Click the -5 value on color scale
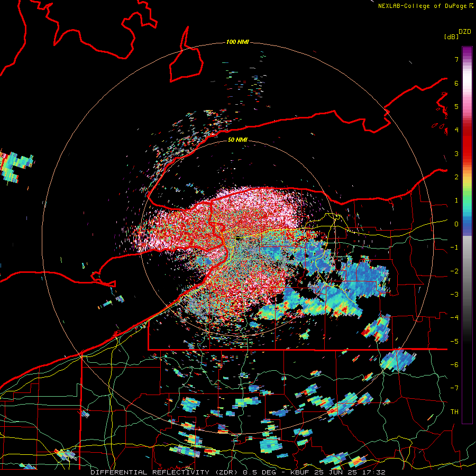This screenshot has height=476, width=476. (x=454, y=341)
